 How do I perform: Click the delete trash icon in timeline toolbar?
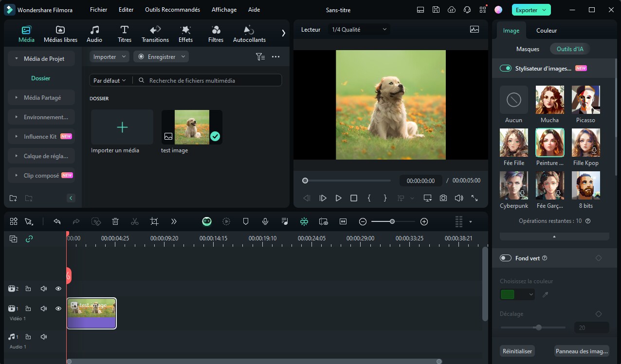click(115, 221)
